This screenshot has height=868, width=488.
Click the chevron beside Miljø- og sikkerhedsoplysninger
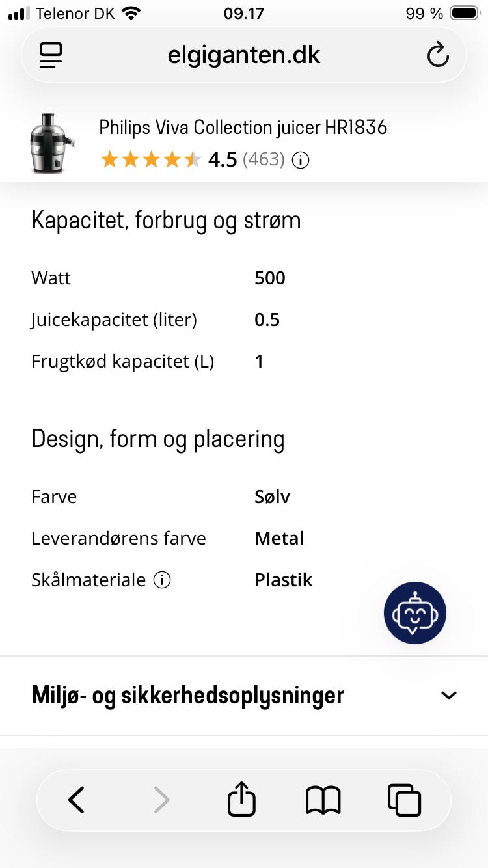click(449, 696)
